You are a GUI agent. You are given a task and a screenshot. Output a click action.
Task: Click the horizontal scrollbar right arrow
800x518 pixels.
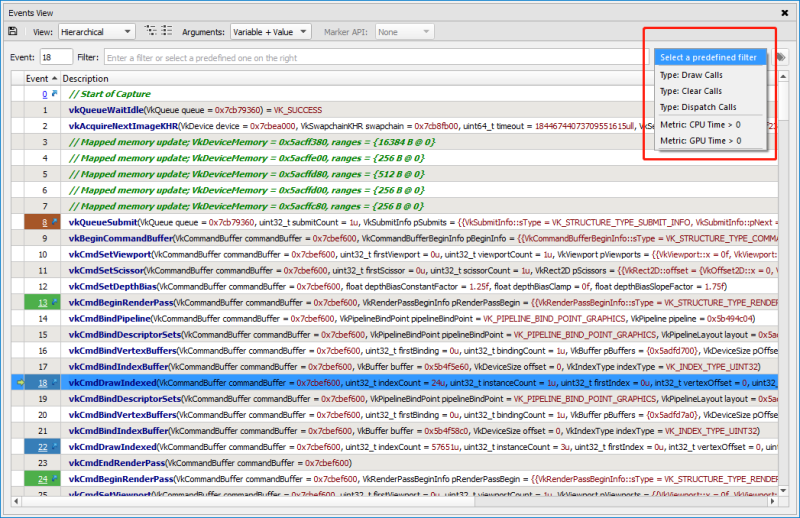pos(772,501)
